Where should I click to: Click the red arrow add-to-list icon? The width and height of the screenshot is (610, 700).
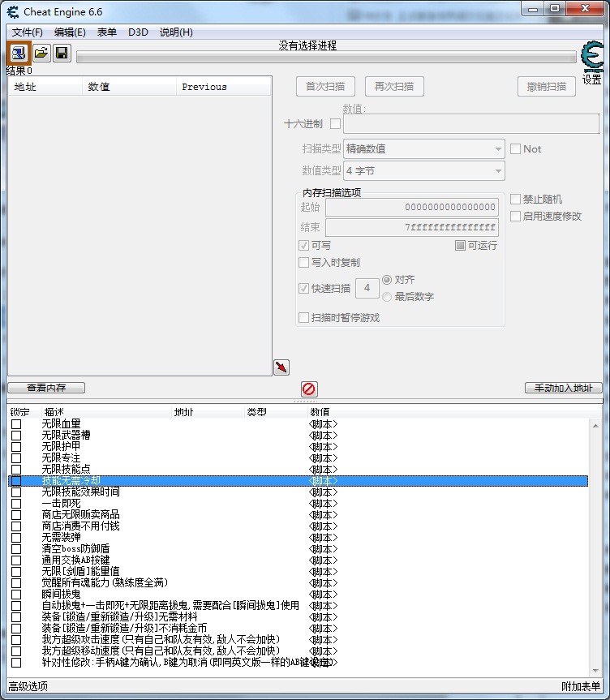point(281,367)
